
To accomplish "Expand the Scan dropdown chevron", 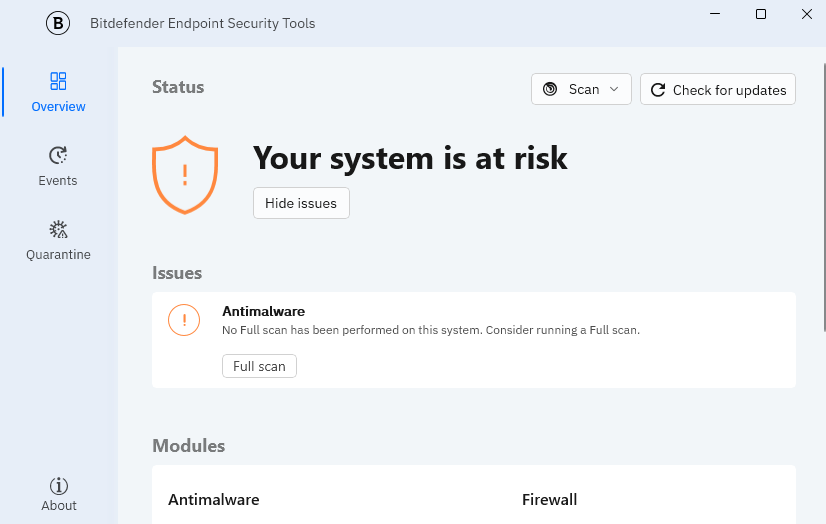I will (614, 89).
